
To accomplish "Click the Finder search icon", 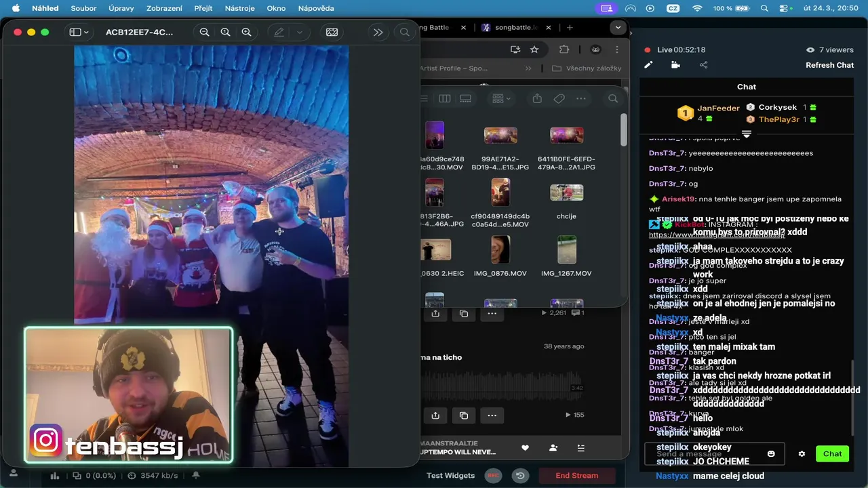I will click(x=613, y=98).
